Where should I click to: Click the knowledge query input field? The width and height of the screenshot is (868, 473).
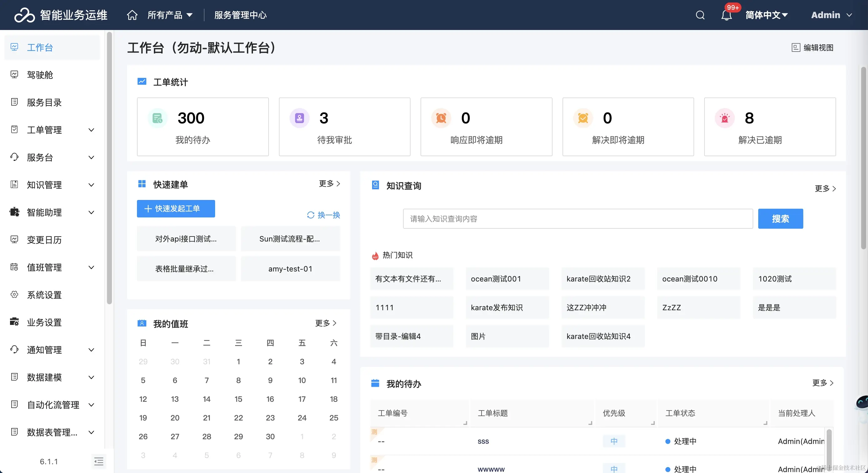point(578,219)
